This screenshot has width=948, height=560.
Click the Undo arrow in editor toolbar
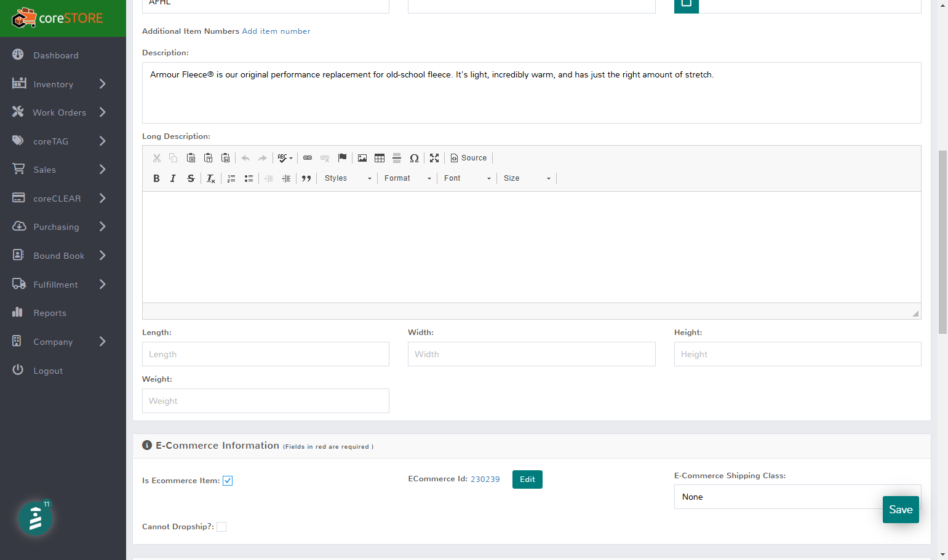245,158
